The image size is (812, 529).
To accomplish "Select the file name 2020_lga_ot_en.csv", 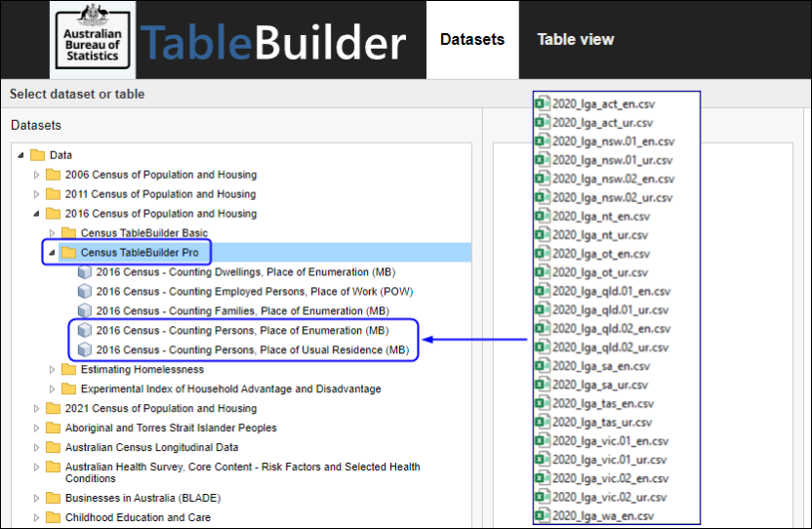I will coord(601,254).
